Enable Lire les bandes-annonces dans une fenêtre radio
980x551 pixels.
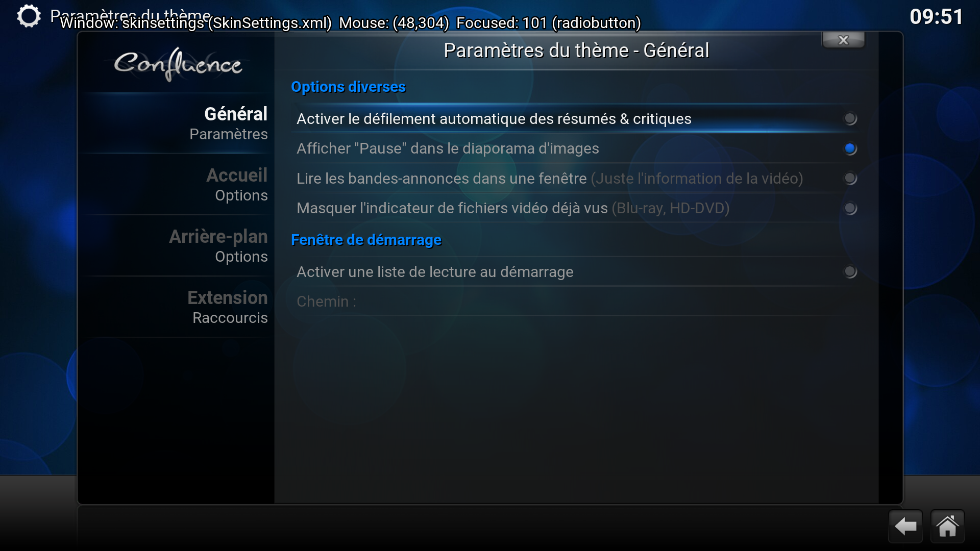click(x=850, y=179)
